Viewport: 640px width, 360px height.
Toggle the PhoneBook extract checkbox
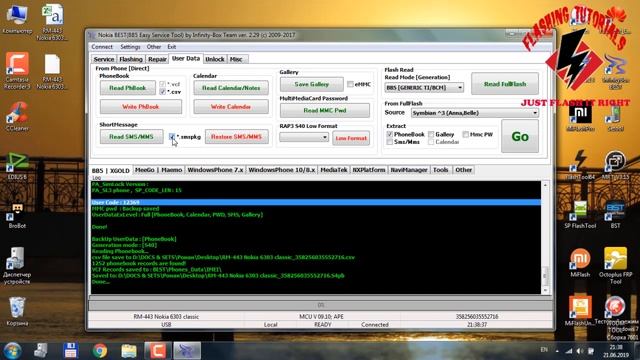[389, 134]
